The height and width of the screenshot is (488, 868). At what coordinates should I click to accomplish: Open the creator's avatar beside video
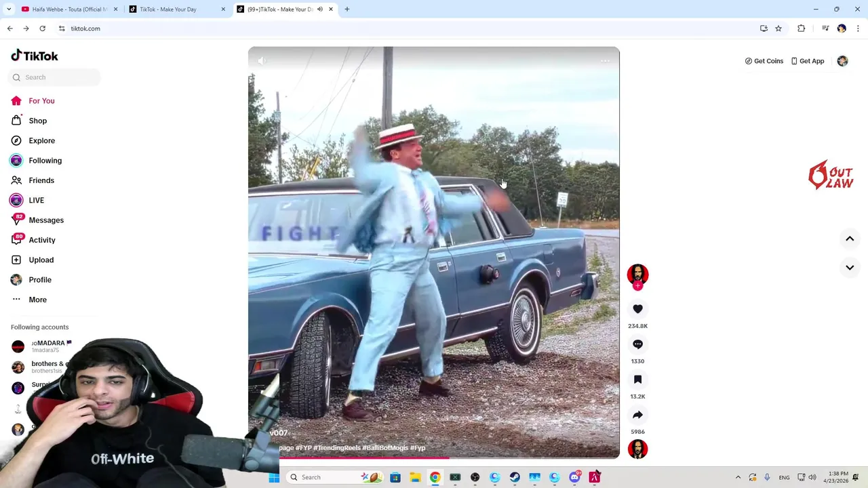(x=637, y=274)
